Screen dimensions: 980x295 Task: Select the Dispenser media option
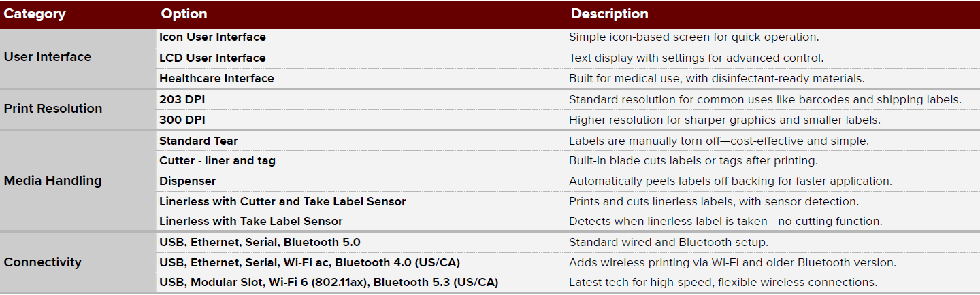pyautogui.click(x=187, y=181)
